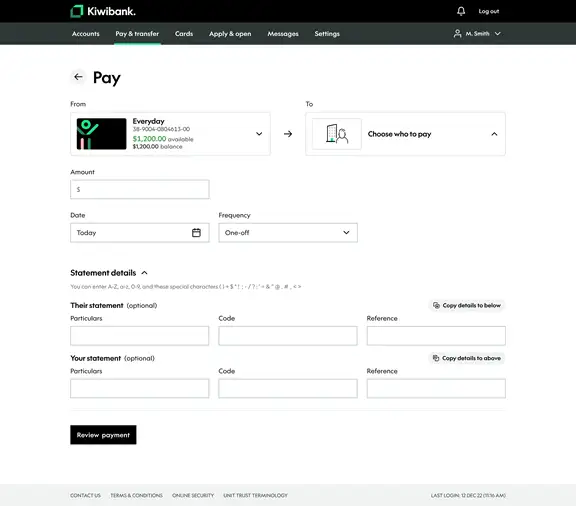Image resolution: width=576 pixels, height=506 pixels.
Task: Open the Accounts tab
Action: click(86, 33)
